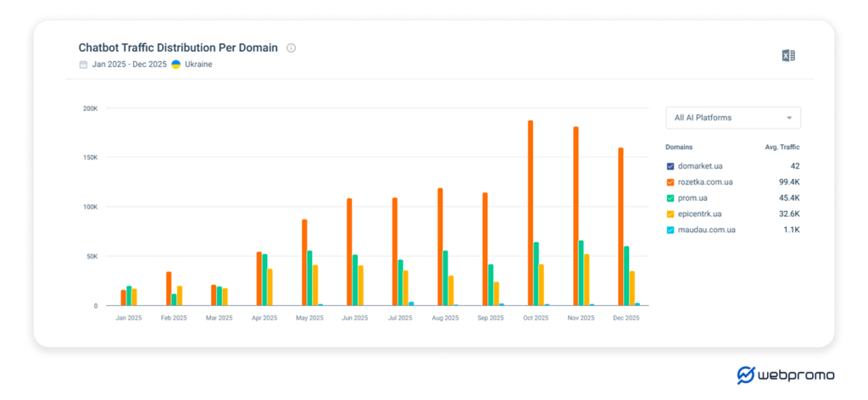This screenshot has height=400, width=868.
Task: Click the 45.4K prom.ua average traffic value
Action: [789, 198]
